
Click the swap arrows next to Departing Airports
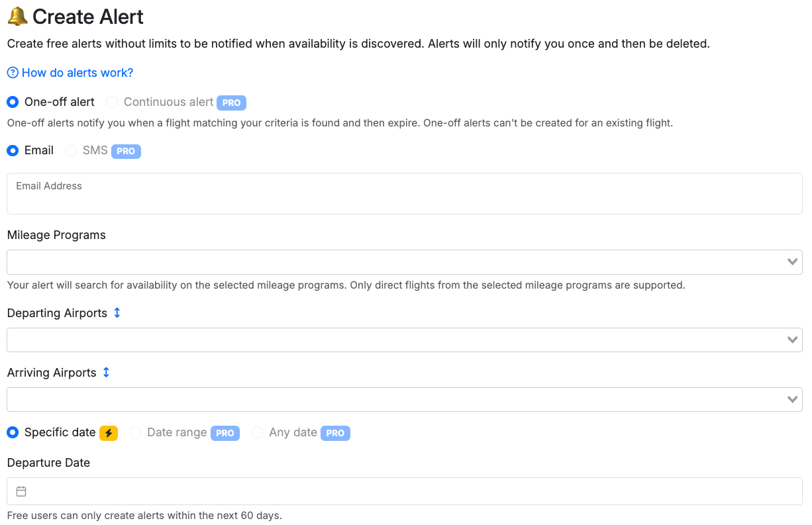point(117,312)
